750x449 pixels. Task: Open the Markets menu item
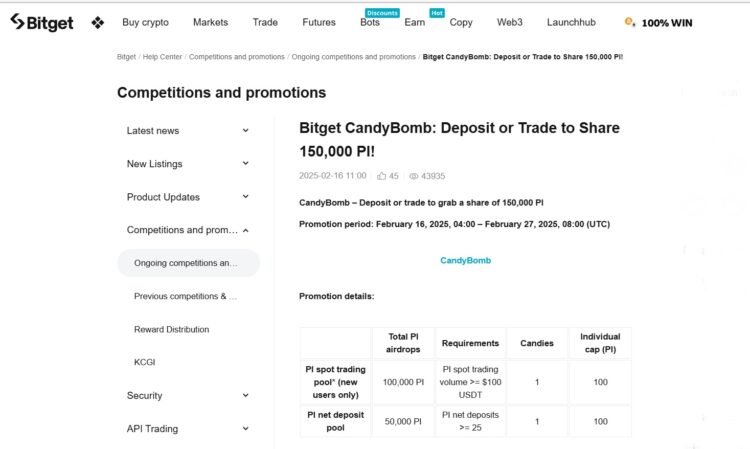(x=210, y=22)
